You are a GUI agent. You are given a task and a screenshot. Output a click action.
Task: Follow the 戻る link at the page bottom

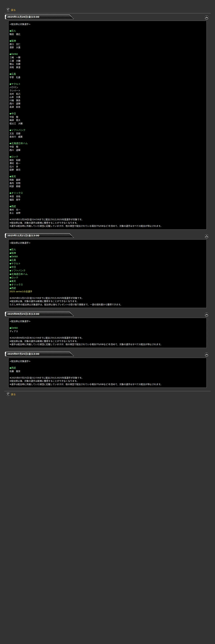[x=13, y=395]
